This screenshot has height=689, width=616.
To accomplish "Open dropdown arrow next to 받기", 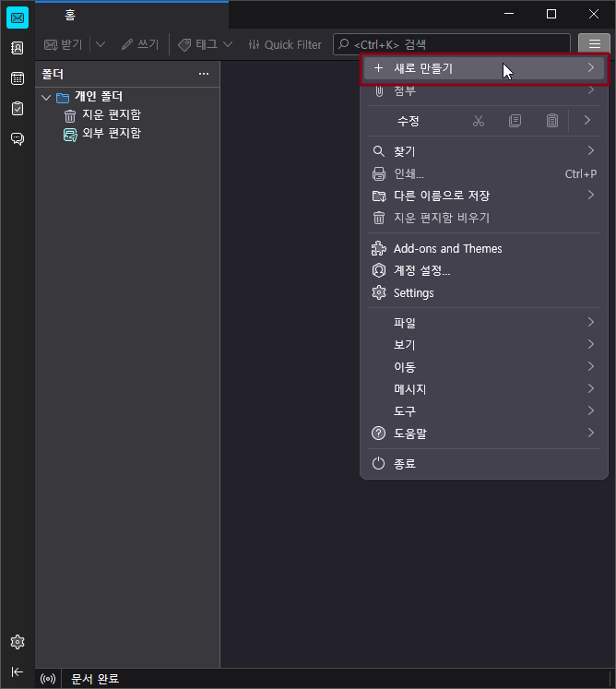I will click(x=101, y=44).
